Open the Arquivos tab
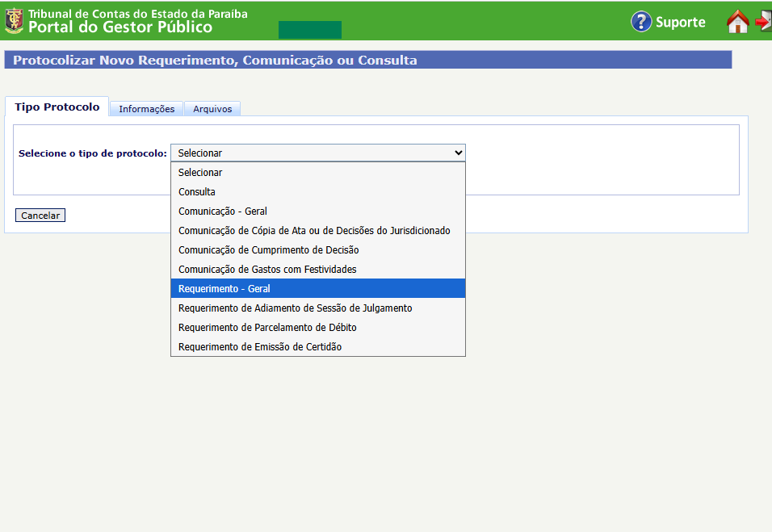 pyautogui.click(x=212, y=109)
